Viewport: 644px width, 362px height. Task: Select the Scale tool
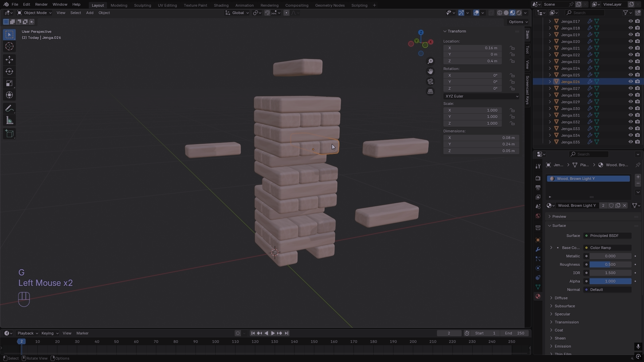[9, 83]
